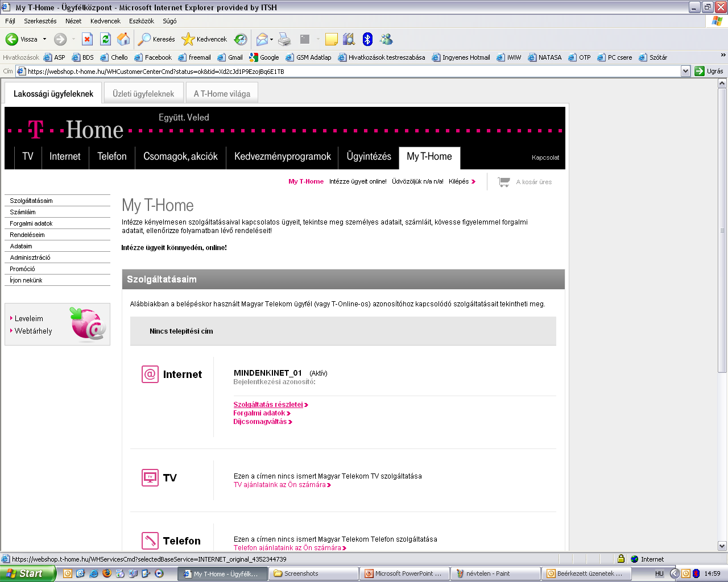
Task: Switch to Microsoft PowerPoint taskbar window
Action: tap(404, 573)
